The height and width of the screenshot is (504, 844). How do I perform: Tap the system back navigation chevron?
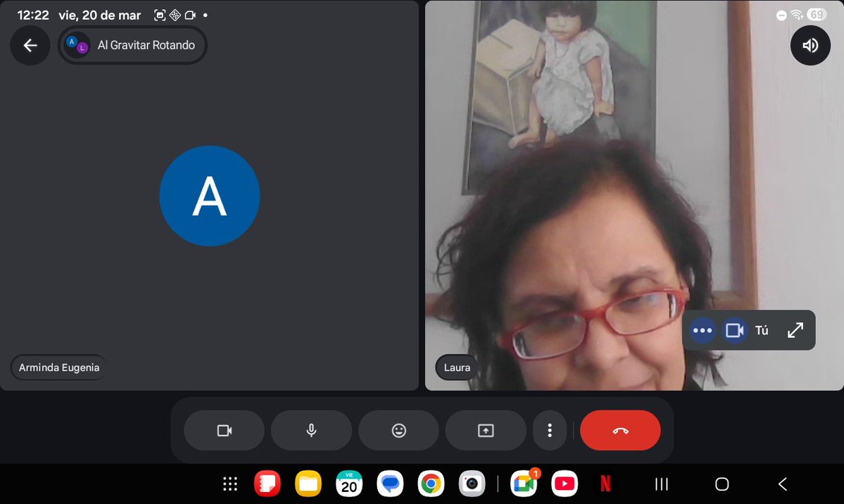[783, 484]
